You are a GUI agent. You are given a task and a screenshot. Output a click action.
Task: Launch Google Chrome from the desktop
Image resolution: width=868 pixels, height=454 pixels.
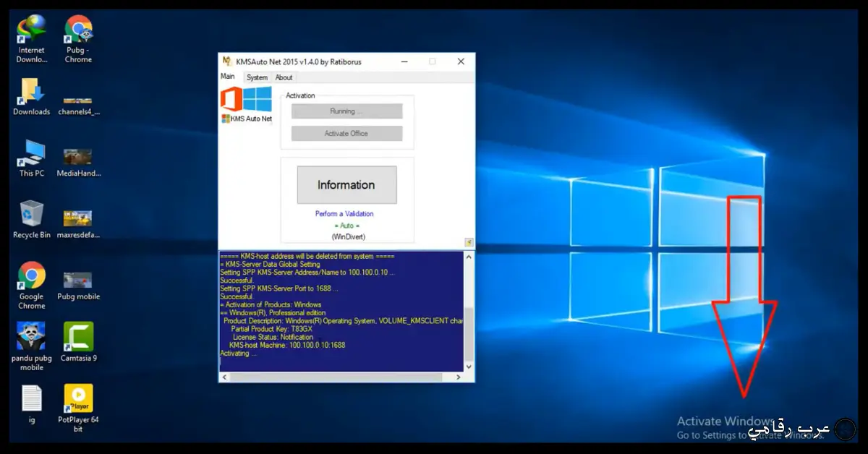[32, 276]
